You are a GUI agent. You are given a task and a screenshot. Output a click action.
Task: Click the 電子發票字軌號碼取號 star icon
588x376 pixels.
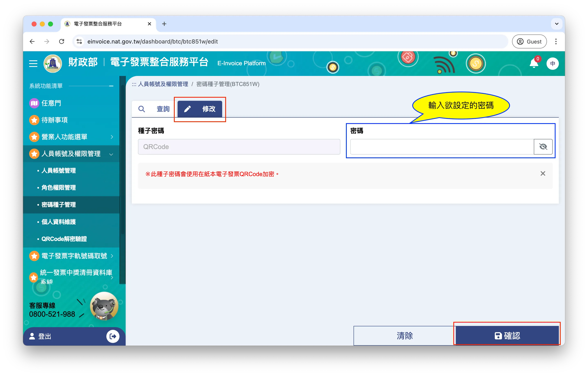(34, 256)
